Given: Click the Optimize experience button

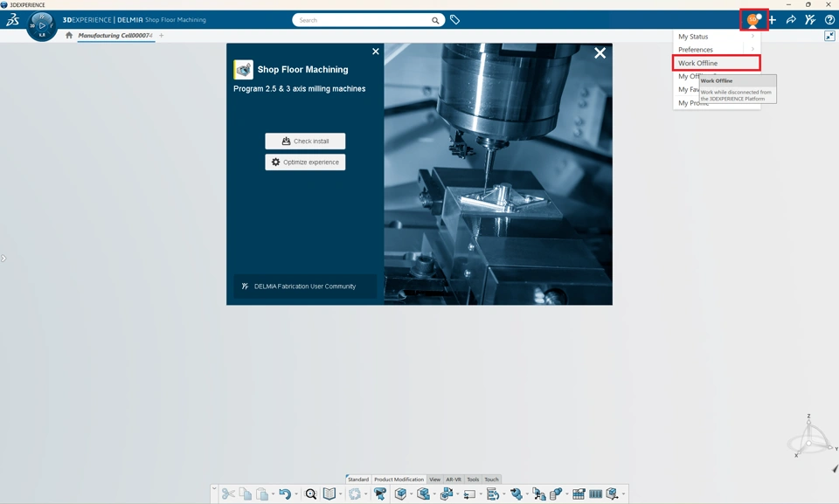Looking at the screenshot, I should coord(305,162).
